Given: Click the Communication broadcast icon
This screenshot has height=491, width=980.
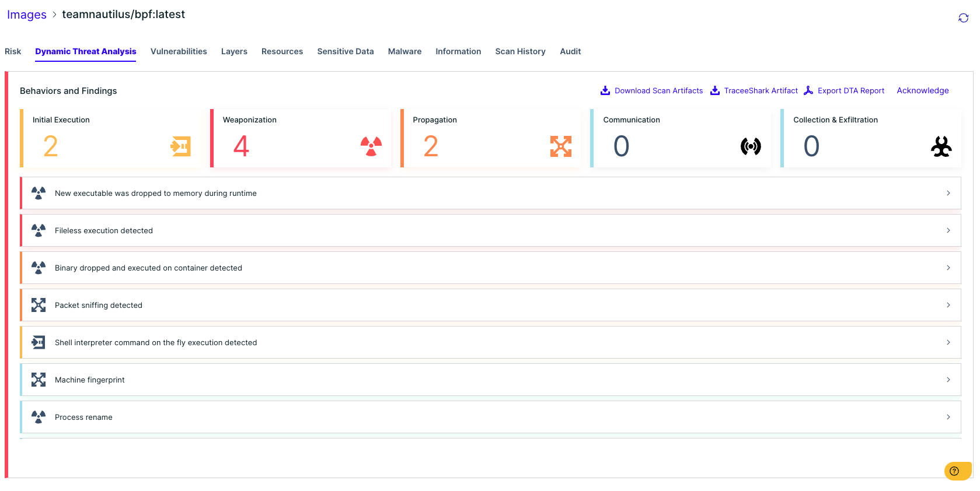Looking at the screenshot, I should click(x=751, y=146).
